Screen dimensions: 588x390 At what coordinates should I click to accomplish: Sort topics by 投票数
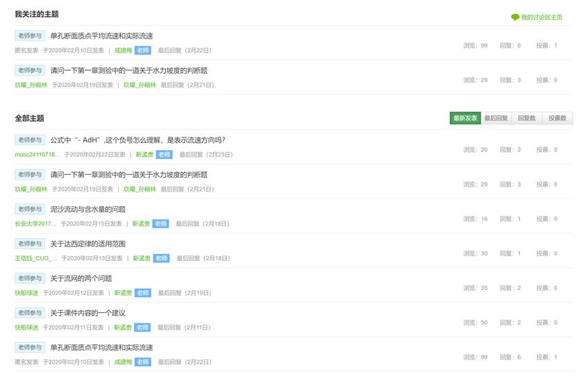557,118
